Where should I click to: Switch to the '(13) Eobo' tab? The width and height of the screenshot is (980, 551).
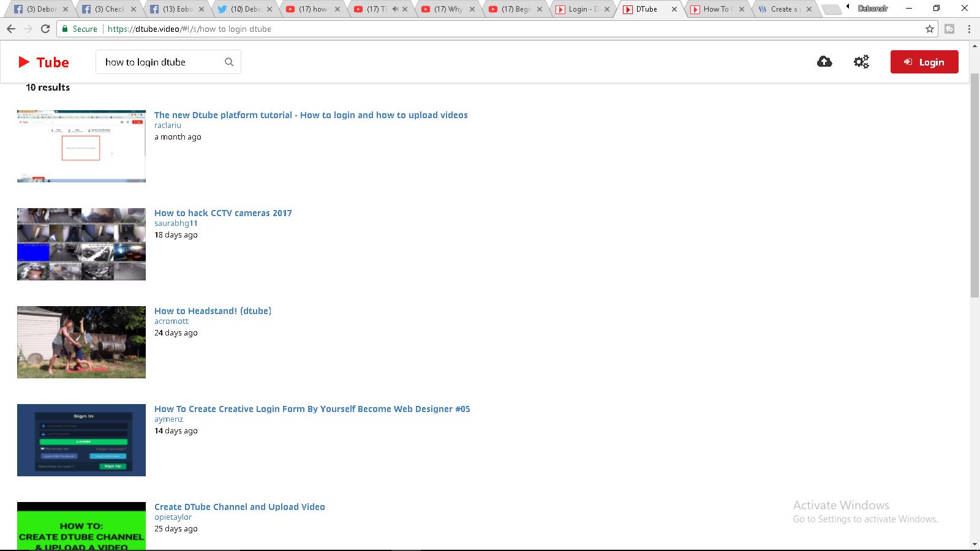tap(177, 9)
